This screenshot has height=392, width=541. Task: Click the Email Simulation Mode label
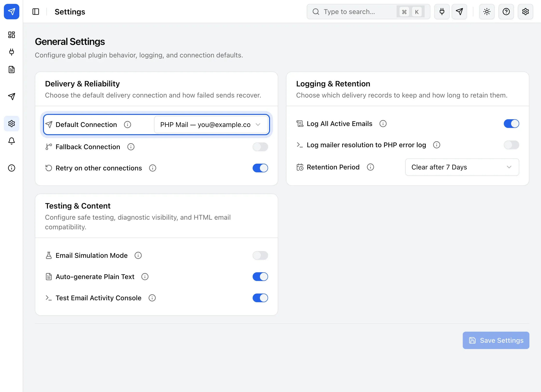pyautogui.click(x=92, y=255)
